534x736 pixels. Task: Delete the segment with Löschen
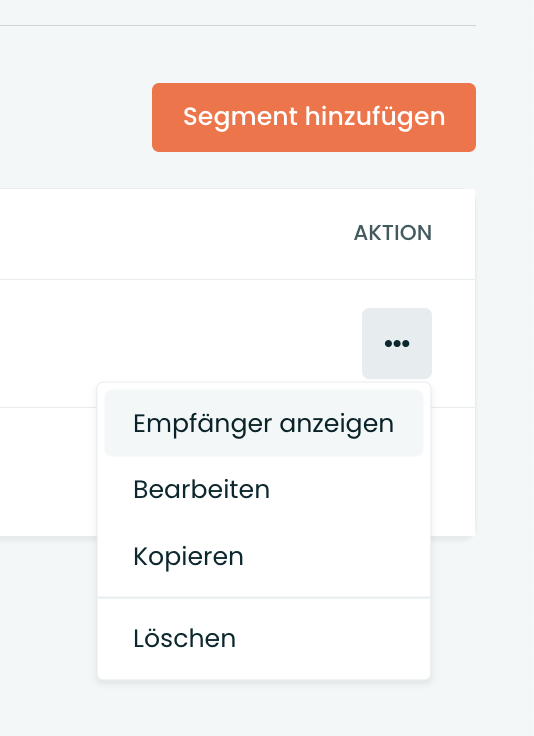coord(264,638)
